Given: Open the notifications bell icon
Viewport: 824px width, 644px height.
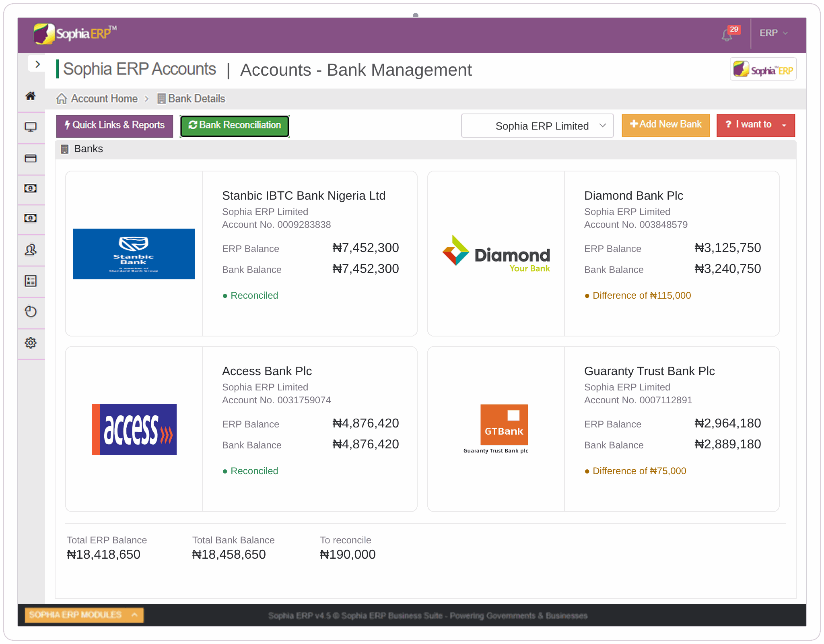Looking at the screenshot, I should click(x=727, y=35).
